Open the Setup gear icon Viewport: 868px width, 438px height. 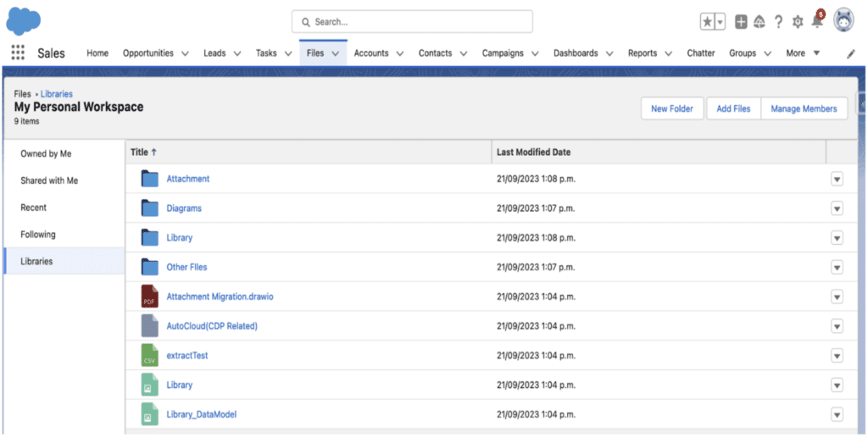(x=798, y=22)
